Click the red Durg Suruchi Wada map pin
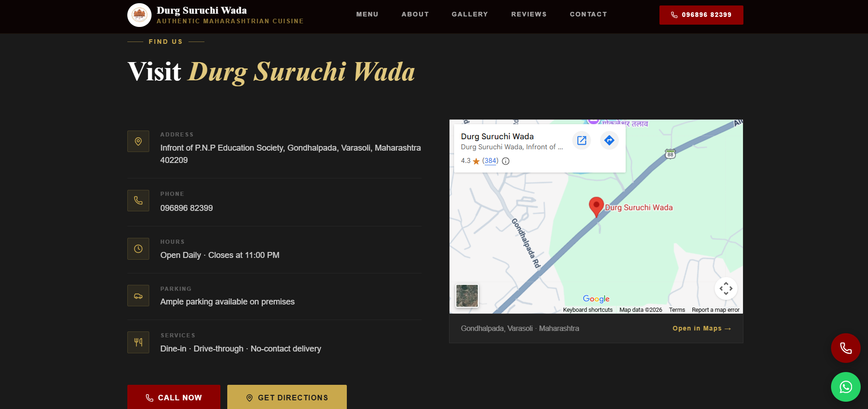Viewport: 868px width, 409px height. [x=596, y=207]
